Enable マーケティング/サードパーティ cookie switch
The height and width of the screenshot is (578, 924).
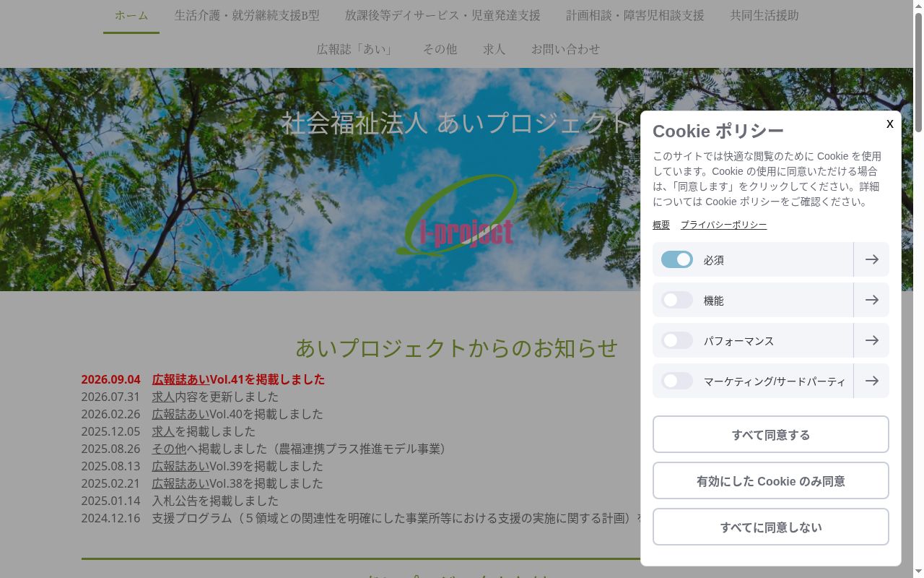point(677,381)
